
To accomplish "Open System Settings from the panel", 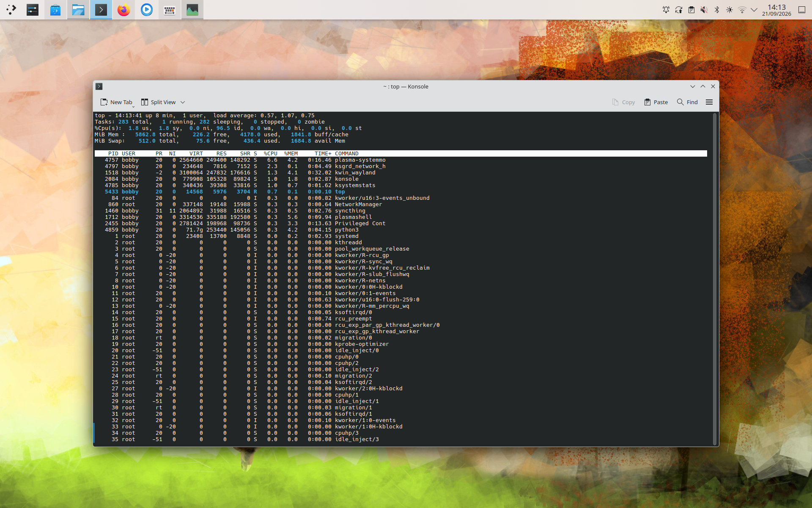I will pos(33,9).
